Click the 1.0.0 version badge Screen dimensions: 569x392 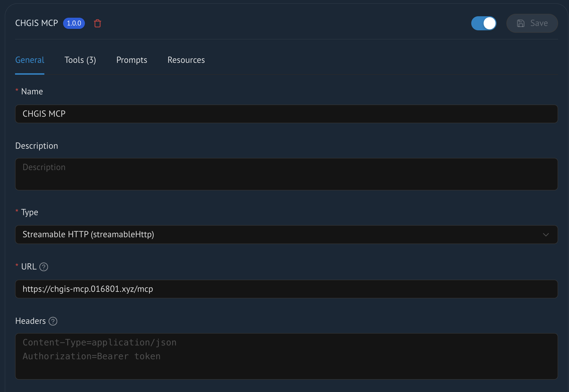[x=74, y=23]
